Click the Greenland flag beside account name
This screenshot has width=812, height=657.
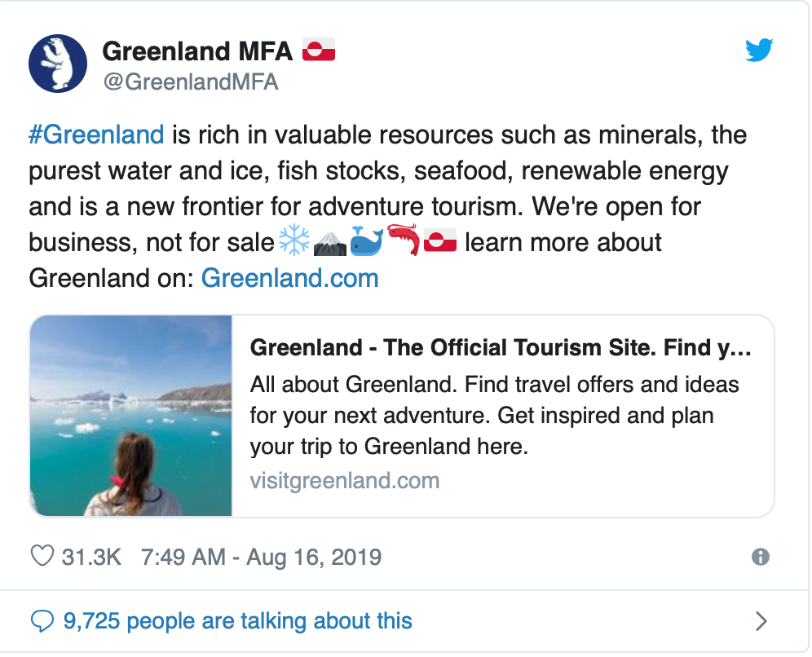pos(319,51)
